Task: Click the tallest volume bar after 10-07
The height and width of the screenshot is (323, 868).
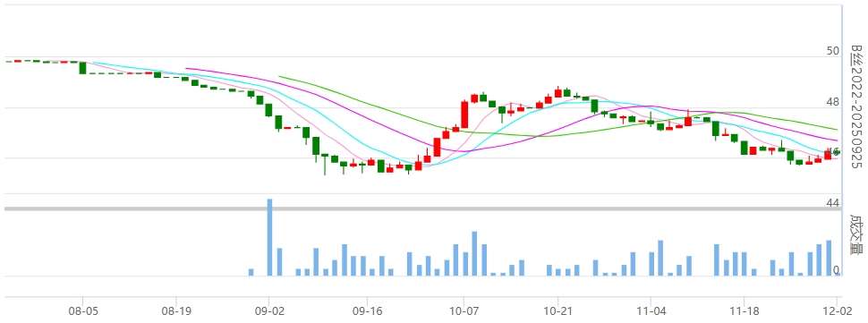Action: pos(474,253)
